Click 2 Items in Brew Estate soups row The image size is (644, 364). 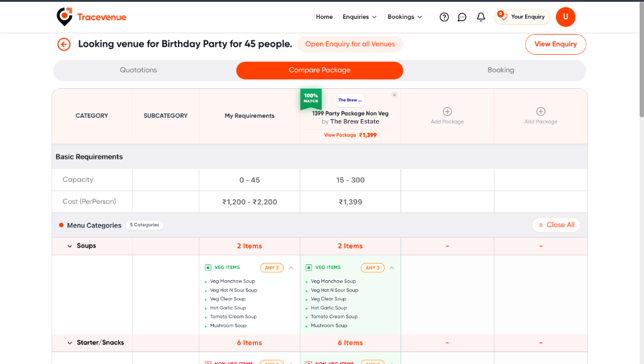350,246
